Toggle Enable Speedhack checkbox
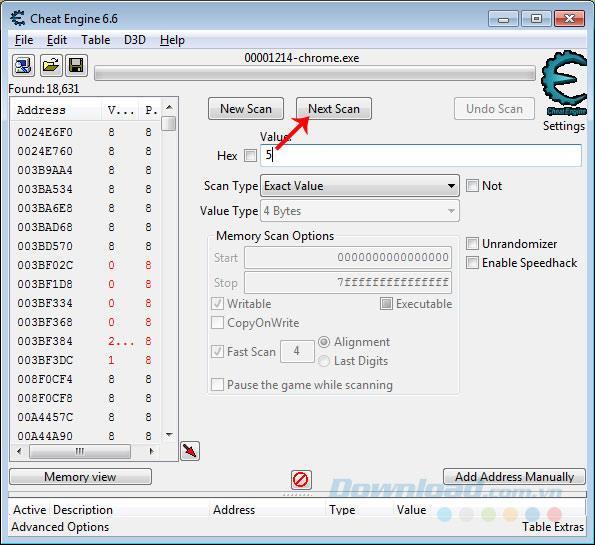The image size is (595, 545). 472,263
